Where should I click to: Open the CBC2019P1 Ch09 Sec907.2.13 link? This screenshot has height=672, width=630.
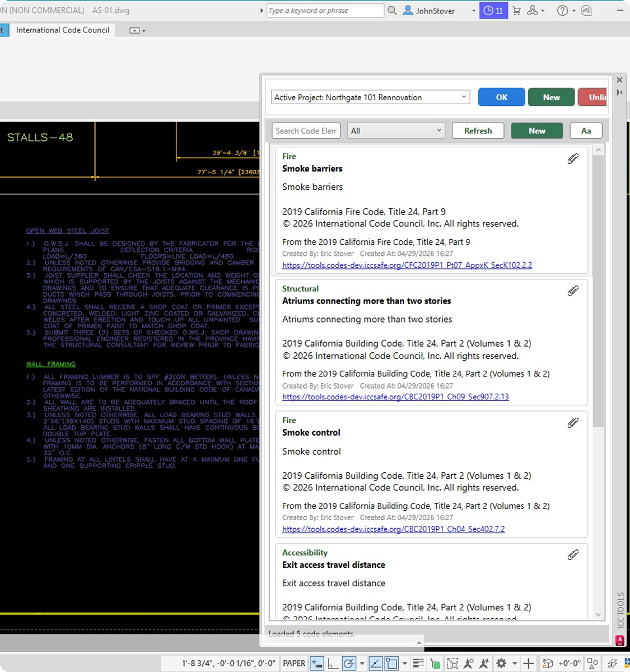(395, 397)
